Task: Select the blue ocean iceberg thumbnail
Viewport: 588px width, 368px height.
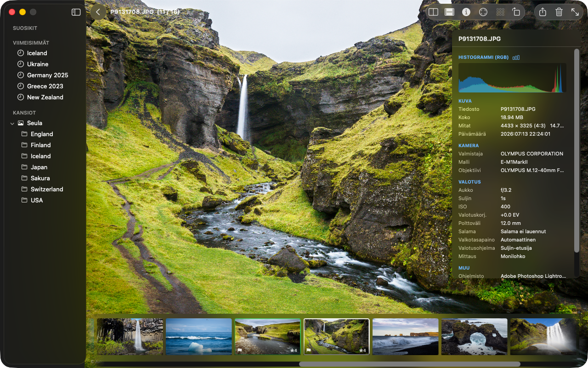Action: [x=199, y=337]
